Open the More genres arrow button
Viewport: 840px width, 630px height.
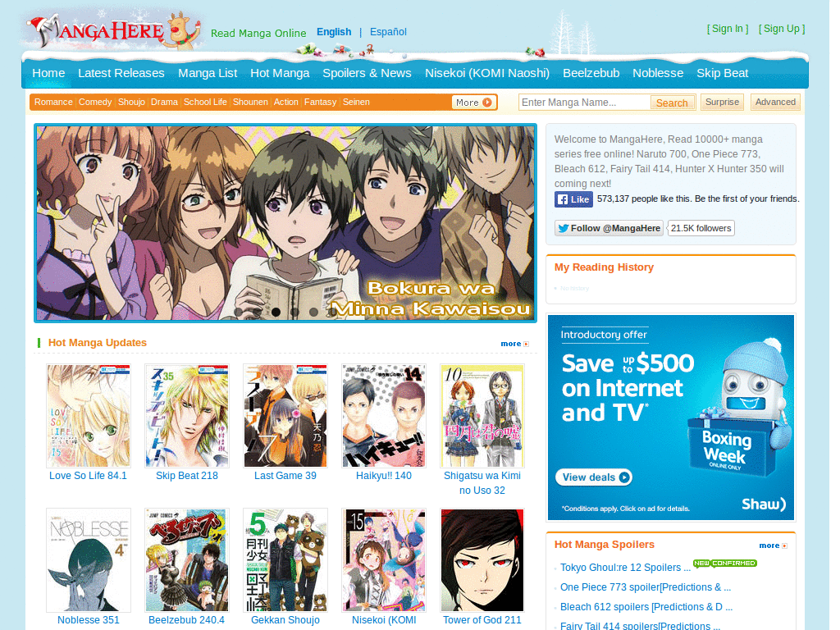click(474, 103)
